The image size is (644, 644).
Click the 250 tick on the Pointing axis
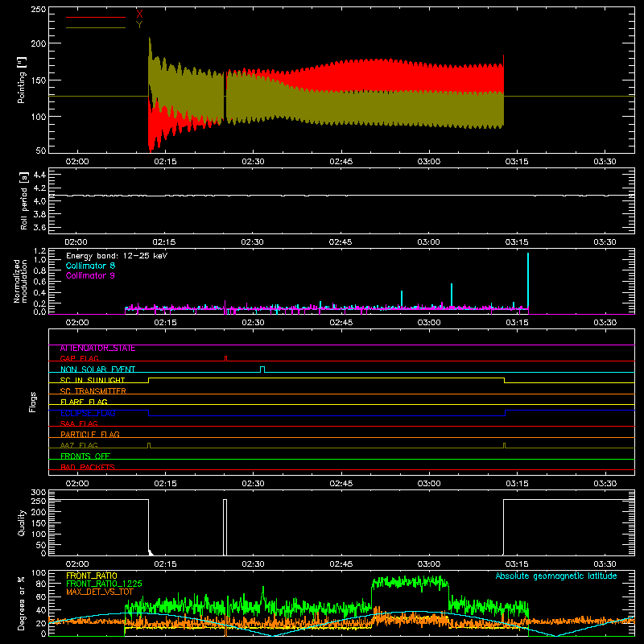(38, 10)
